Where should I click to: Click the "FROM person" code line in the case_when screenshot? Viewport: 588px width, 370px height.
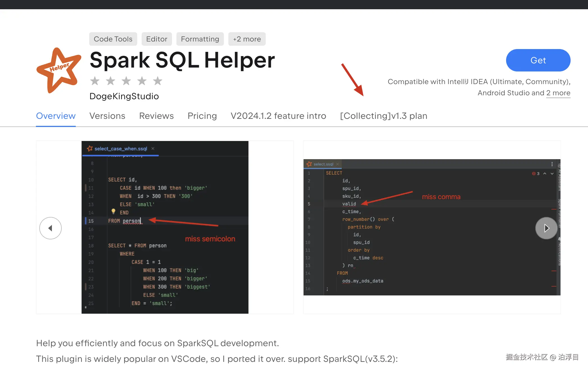pyautogui.click(x=125, y=221)
